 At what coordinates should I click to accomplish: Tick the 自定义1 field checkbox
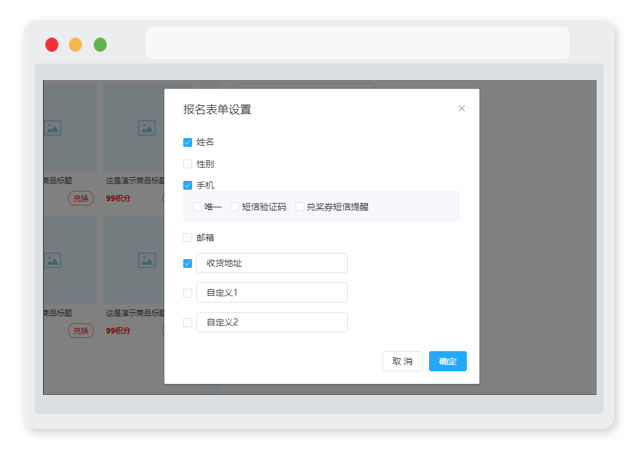[x=187, y=293]
